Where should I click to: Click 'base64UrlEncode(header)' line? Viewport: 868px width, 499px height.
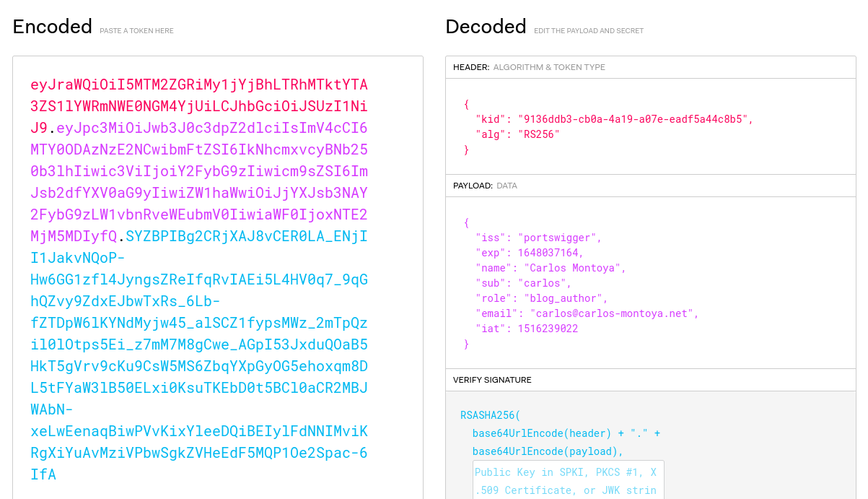click(566, 433)
